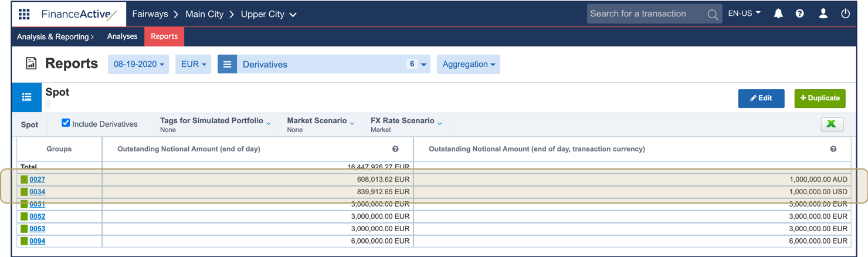Click the power logout icon

(x=845, y=13)
